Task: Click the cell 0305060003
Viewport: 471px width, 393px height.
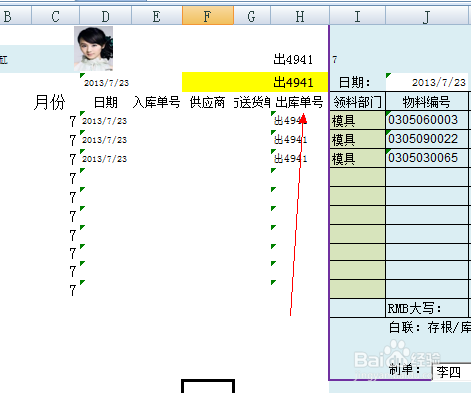Action: tap(427, 120)
